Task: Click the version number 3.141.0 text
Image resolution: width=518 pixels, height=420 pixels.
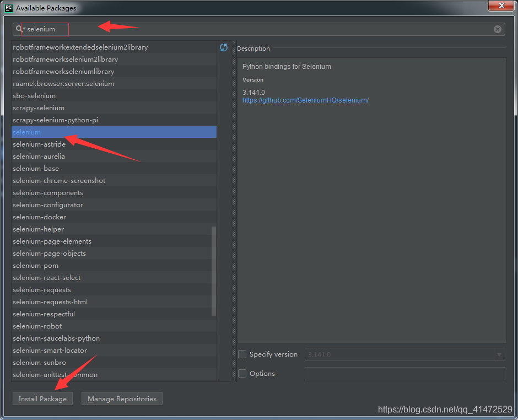Action: (x=253, y=92)
